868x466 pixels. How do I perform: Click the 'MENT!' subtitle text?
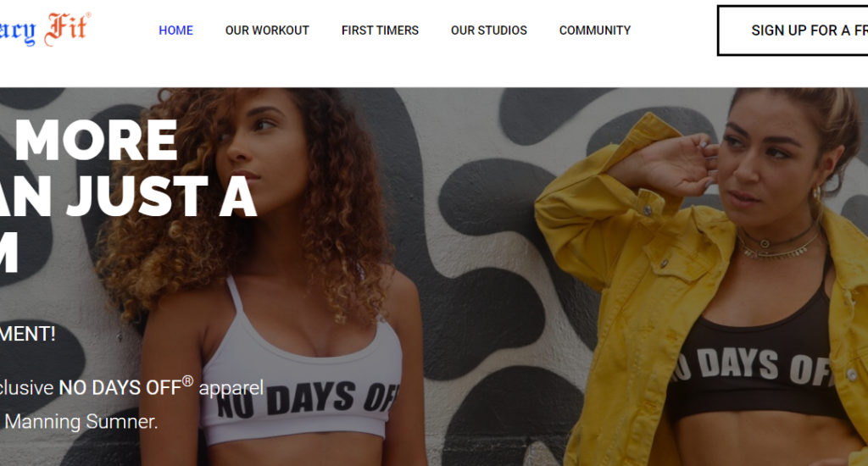28,334
